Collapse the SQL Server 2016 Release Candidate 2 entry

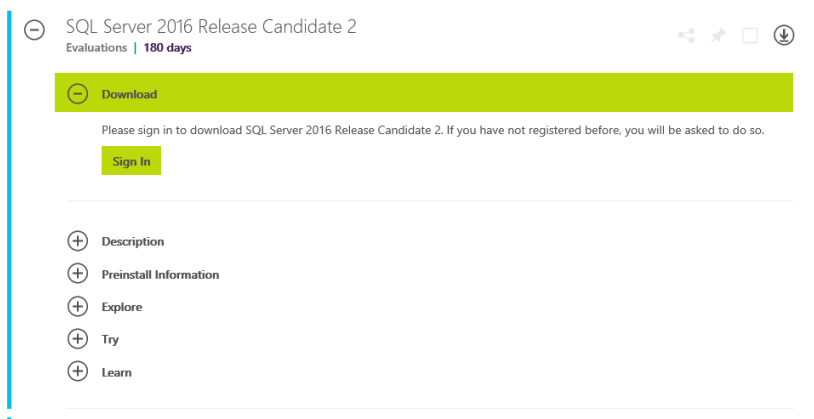click(x=34, y=31)
